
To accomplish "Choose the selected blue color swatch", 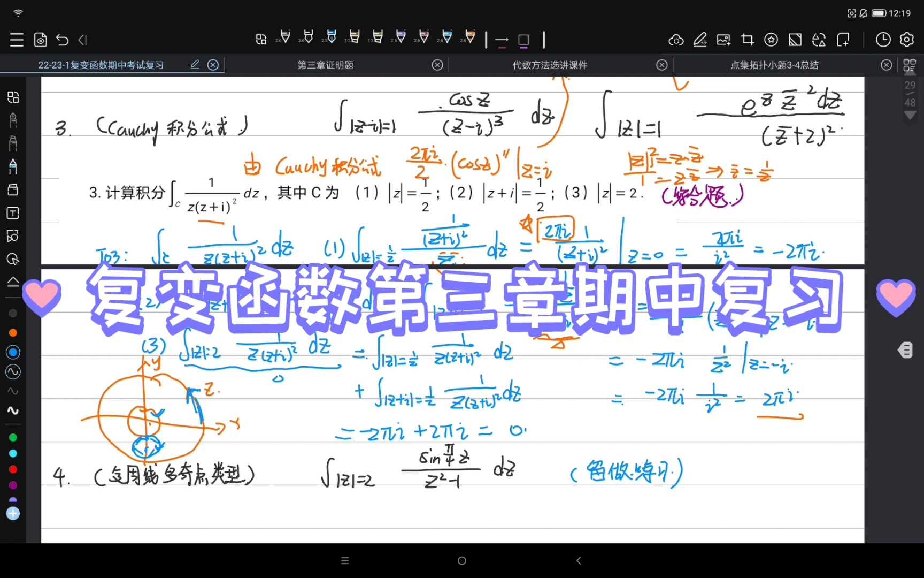I will coord(13,352).
